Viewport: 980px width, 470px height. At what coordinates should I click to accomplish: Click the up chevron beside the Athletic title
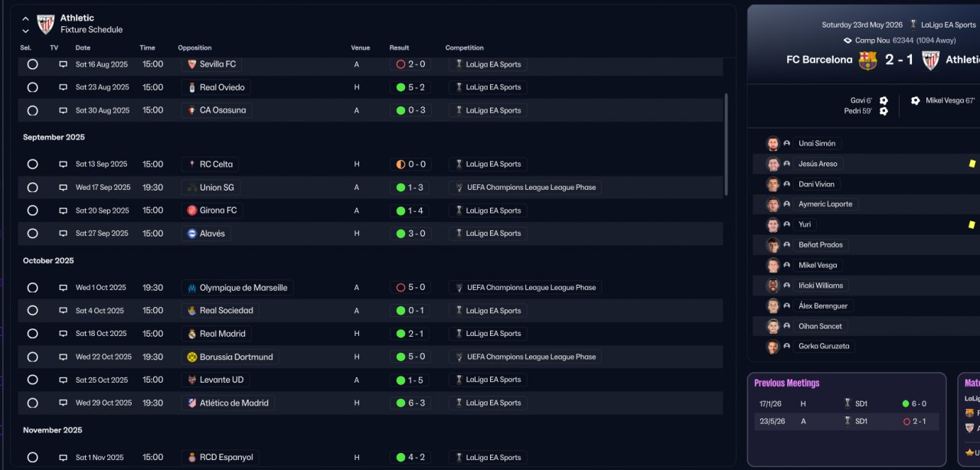coord(25,18)
